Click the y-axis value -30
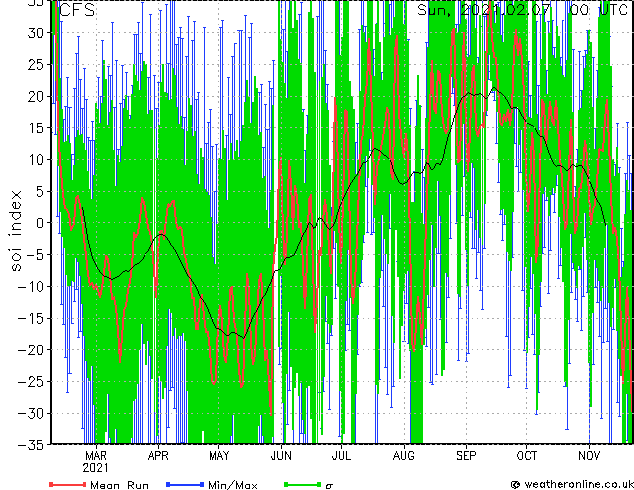 click(32, 413)
